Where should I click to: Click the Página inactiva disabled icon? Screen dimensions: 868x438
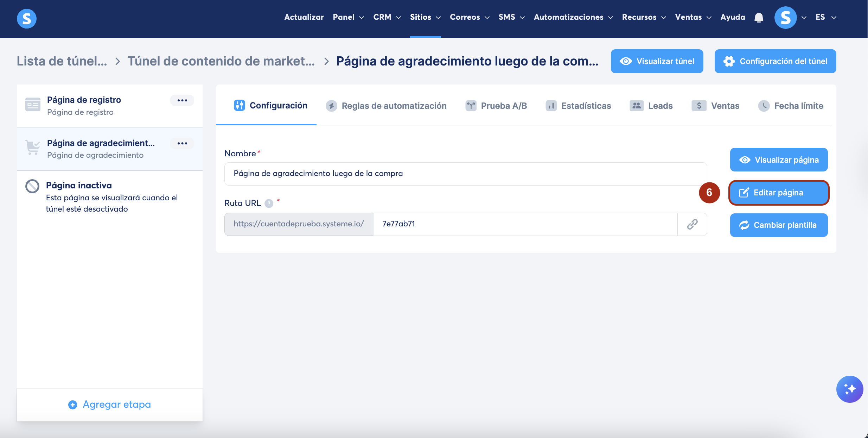(x=32, y=186)
